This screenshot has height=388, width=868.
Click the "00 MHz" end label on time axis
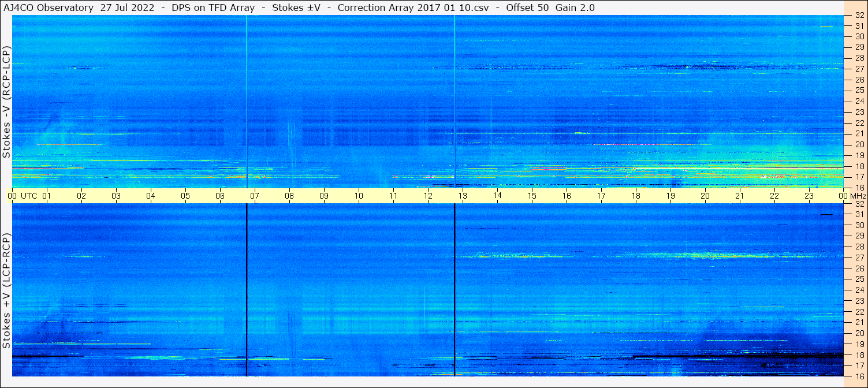[x=852, y=196]
